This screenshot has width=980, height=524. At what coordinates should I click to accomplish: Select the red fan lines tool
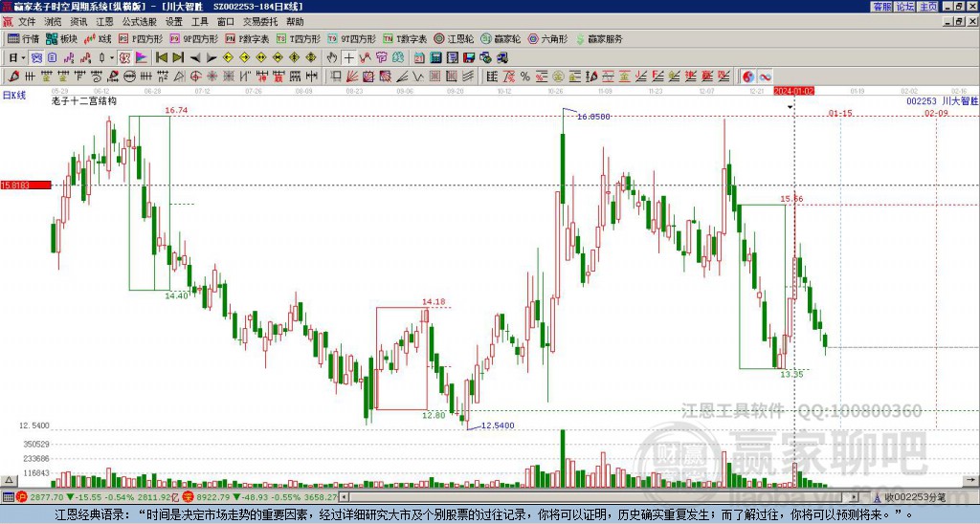352,76
